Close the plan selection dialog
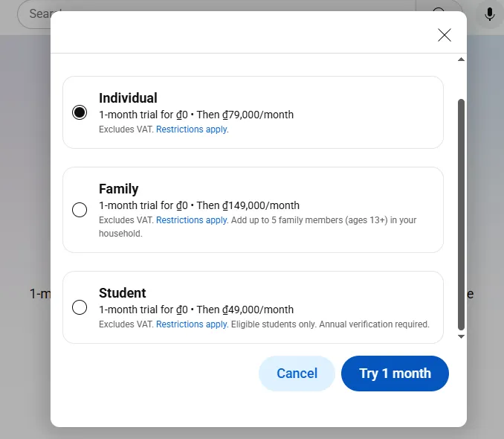 coord(445,35)
